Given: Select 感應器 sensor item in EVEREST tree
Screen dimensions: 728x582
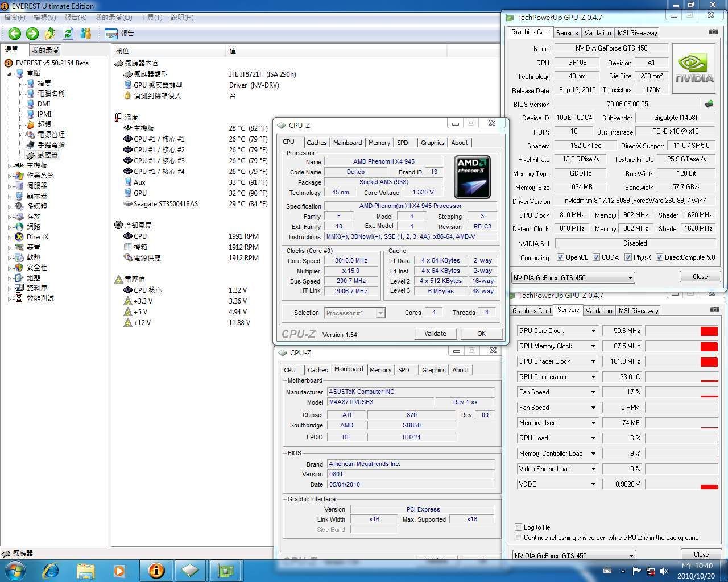Looking at the screenshot, I should (48, 155).
